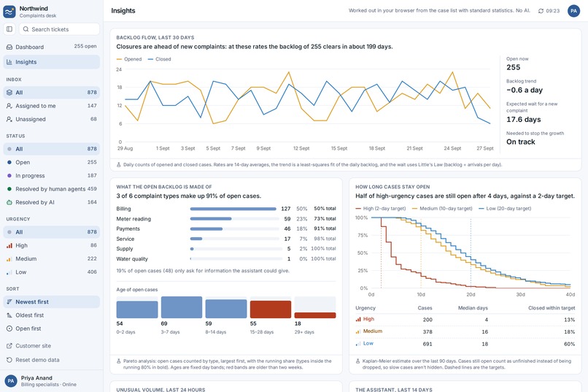Image resolution: width=588 pixels, height=392 pixels.
Task: Click the Reset demo data icon
Action: (9, 360)
